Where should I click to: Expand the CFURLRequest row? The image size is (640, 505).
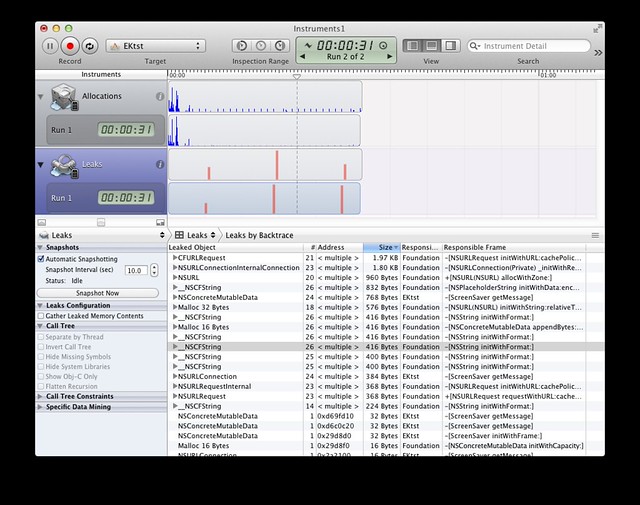[175, 258]
